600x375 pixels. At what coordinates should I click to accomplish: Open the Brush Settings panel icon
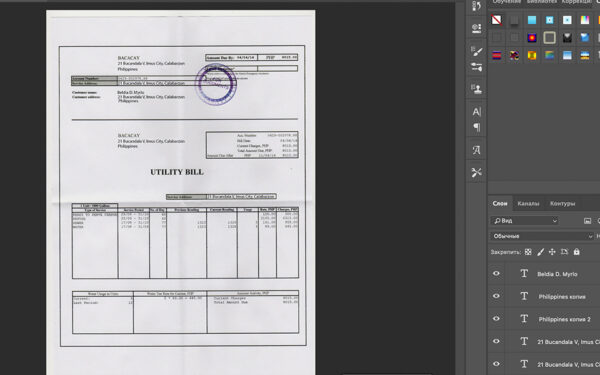[x=476, y=51]
